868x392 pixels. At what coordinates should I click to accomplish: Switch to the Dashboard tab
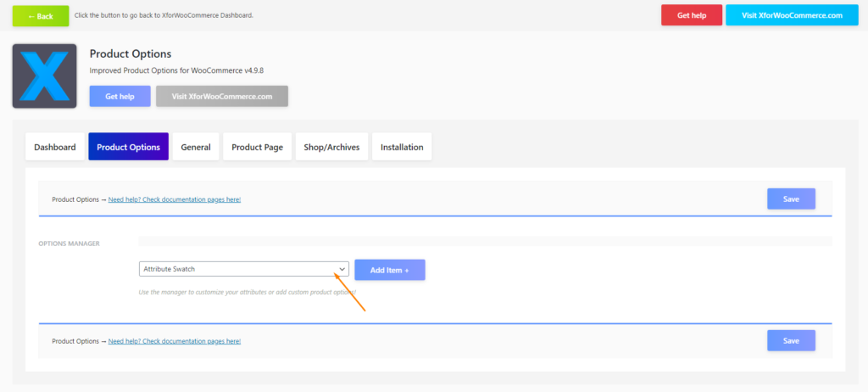[x=55, y=147]
